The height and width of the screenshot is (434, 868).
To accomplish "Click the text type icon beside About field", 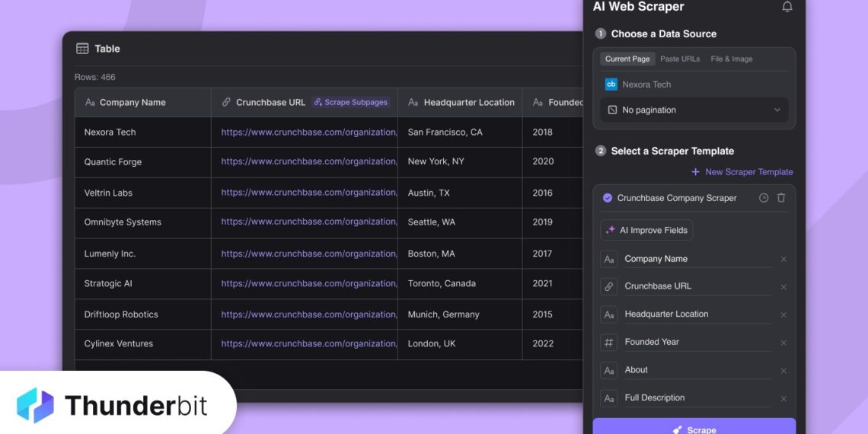I will click(609, 370).
